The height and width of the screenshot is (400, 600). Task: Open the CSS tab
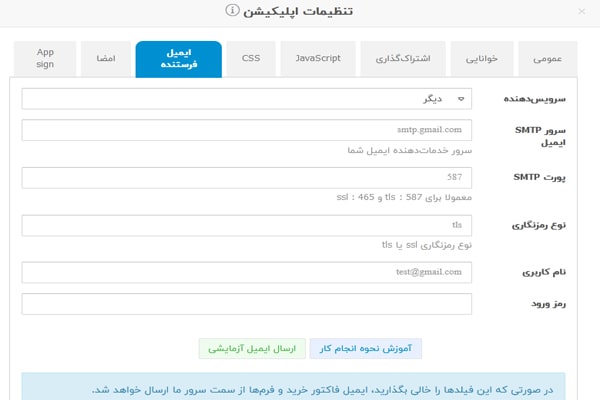click(x=250, y=59)
